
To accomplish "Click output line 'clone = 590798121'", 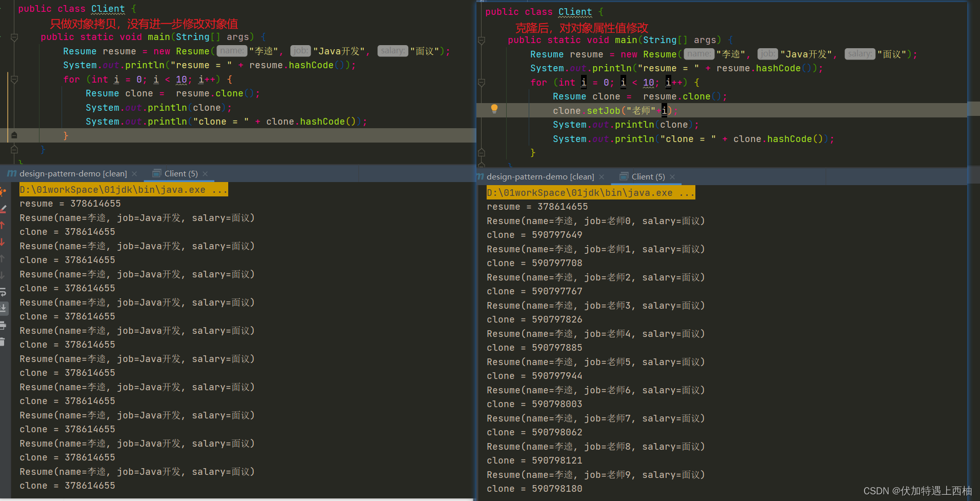I will pyautogui.click(x=534, y=460).
